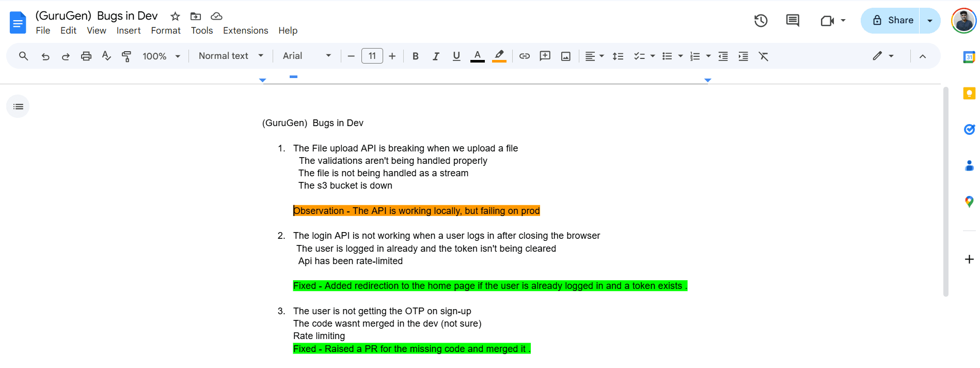Click the insert link icon
This screenshot has width=980, height=368.
[525, 56]
